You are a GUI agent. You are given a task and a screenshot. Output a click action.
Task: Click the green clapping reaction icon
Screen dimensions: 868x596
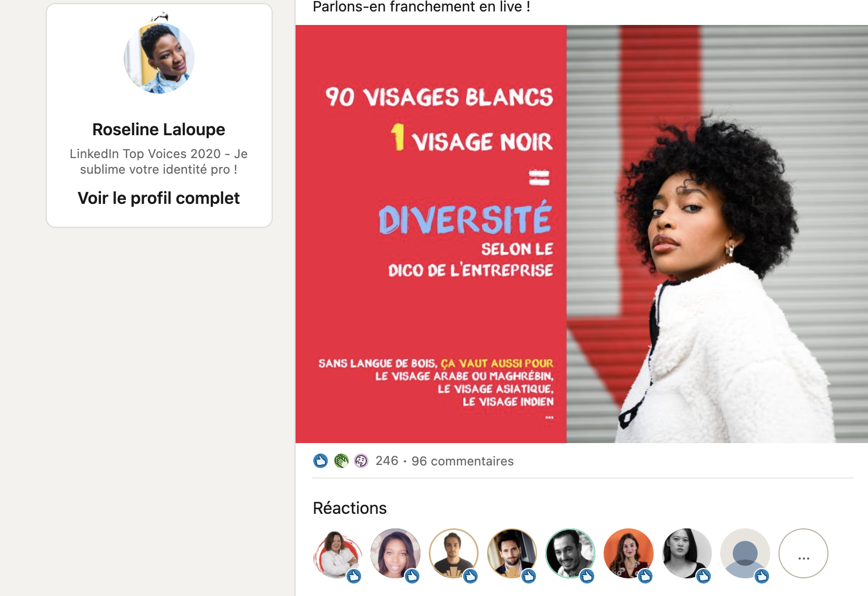(341, 461)
